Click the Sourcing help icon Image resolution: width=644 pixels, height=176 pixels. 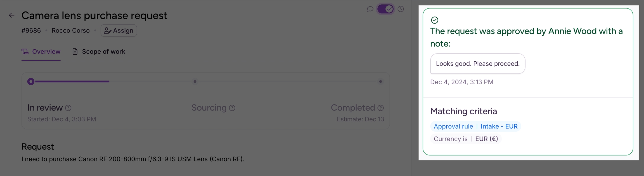point(232,108)
